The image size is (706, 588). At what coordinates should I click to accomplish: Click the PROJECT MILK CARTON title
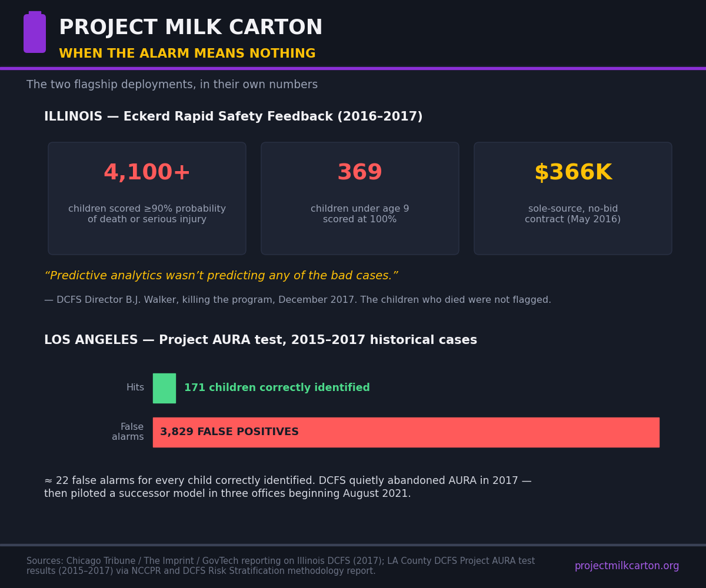tap(191, 28)
